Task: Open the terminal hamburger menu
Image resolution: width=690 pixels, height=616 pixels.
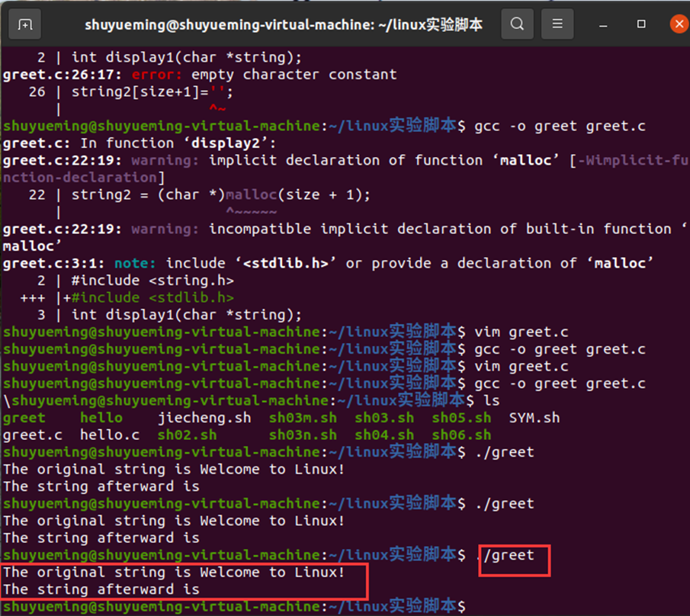Action: point(557,24)
